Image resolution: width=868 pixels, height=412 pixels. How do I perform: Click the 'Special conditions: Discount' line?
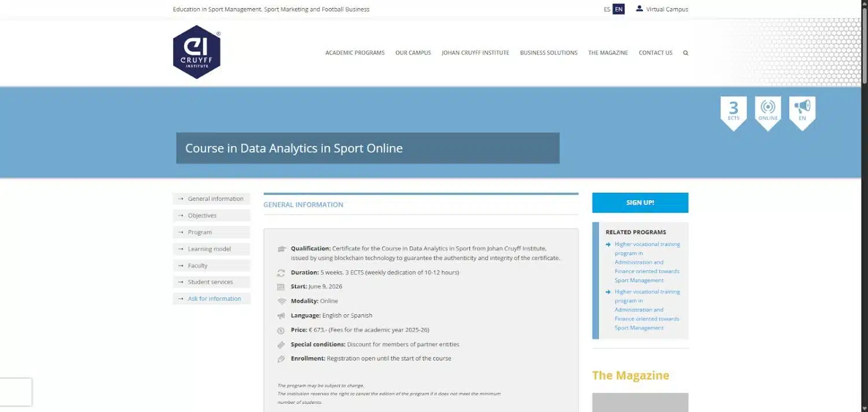click(375, 344)
